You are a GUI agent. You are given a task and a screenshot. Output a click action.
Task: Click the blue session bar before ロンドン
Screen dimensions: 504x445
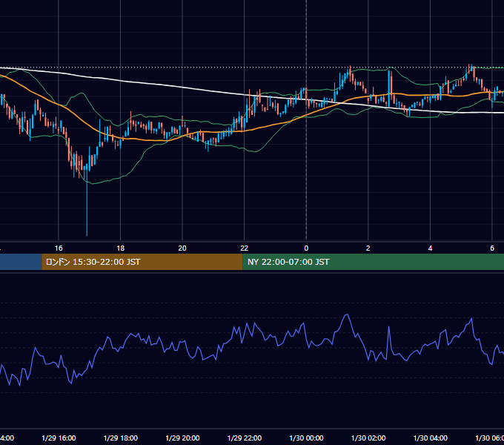[x=21, y=262]
